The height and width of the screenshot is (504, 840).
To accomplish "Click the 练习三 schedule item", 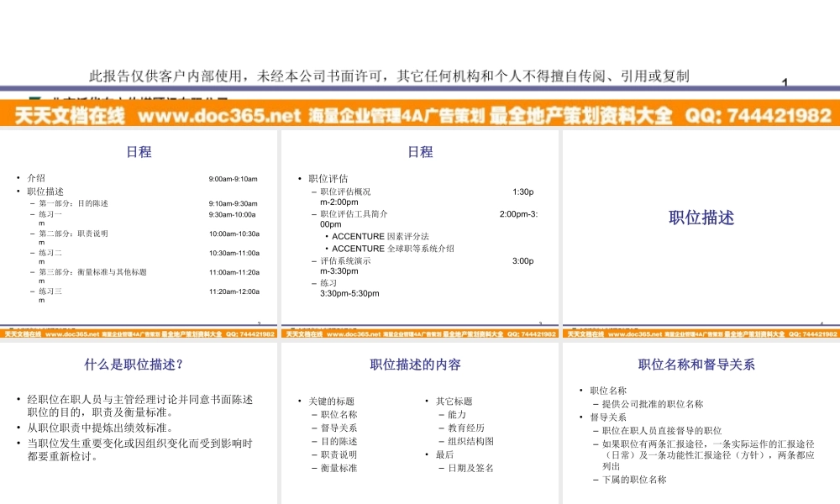I will coord(50,291).
